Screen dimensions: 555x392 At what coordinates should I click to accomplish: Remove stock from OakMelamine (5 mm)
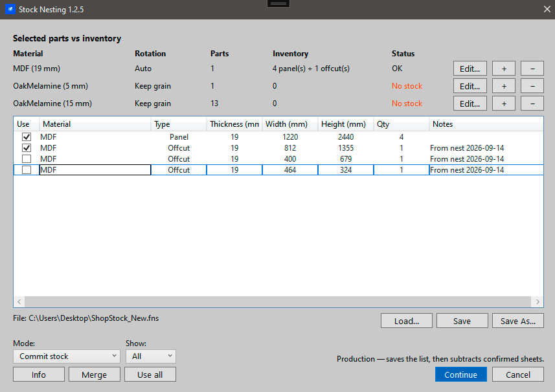coord(532,86)
